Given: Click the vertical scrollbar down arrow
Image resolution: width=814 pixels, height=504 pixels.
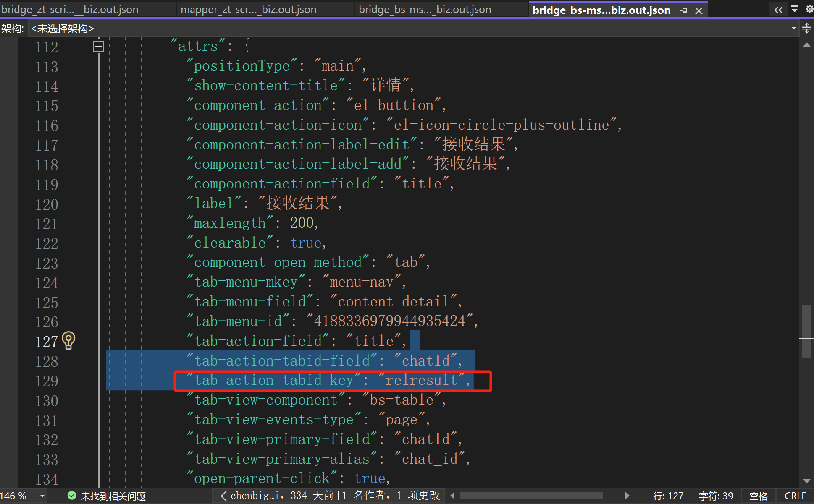Looking at the screenshot, I should click(x=806, y=481).
